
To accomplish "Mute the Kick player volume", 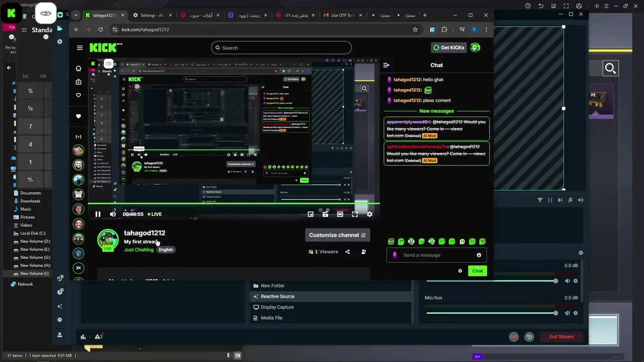I will [113, 214].
